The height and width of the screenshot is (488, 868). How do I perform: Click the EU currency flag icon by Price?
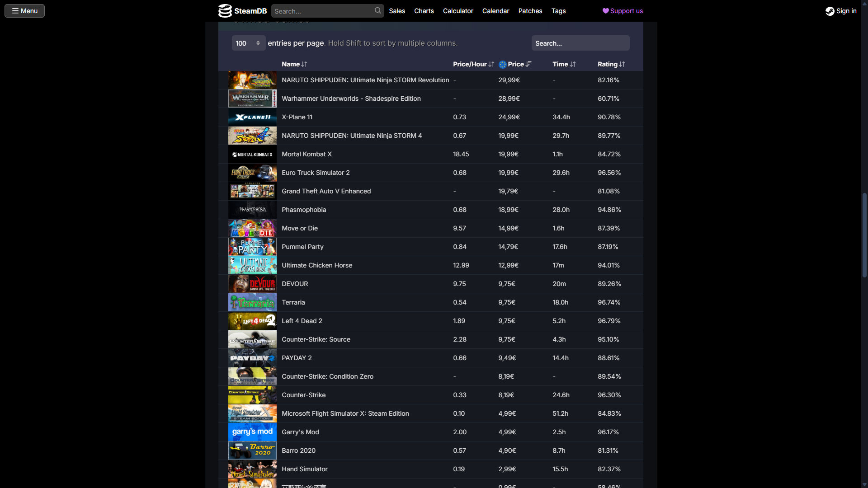[502, 64]
